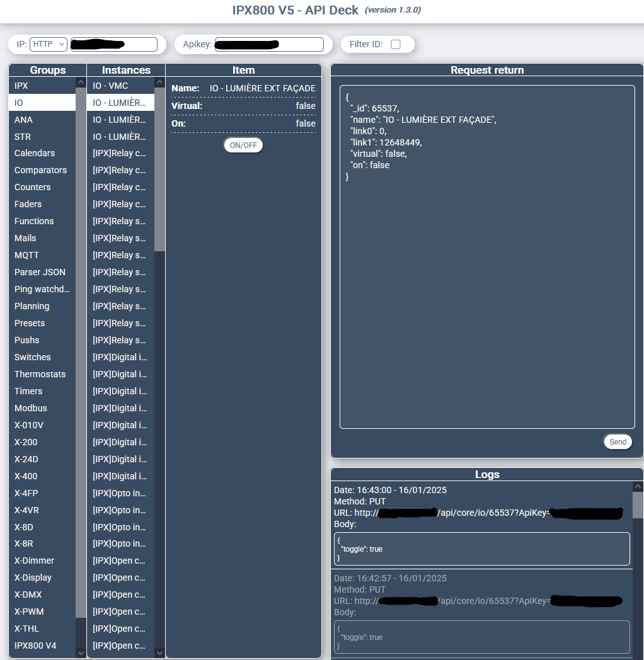Click Groups list scroll-up arrow
Image resolution: width=644 pixels, height=660 pixels.
tap(81, 82)
